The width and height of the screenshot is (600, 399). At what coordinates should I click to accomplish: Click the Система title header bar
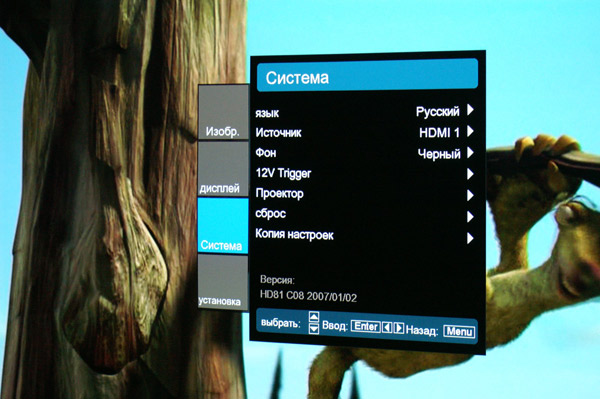point(367,75)
